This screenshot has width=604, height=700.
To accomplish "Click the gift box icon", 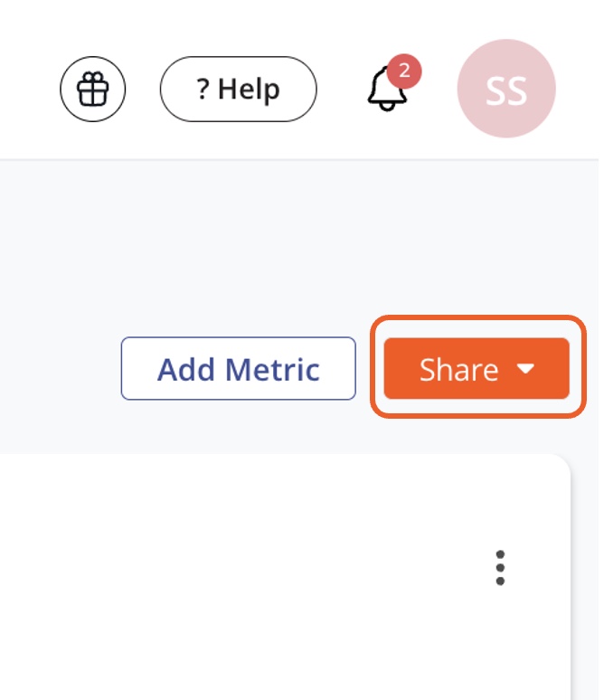I will pos(92,89).
